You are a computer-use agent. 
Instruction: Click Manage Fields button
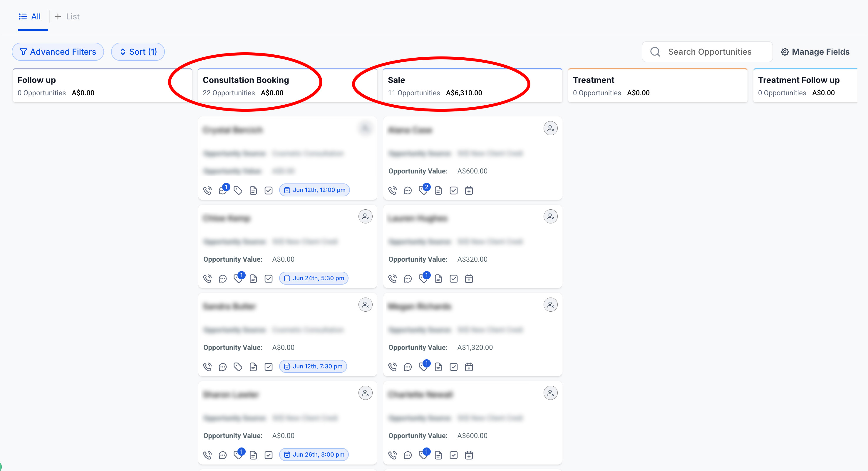(815, 52)
